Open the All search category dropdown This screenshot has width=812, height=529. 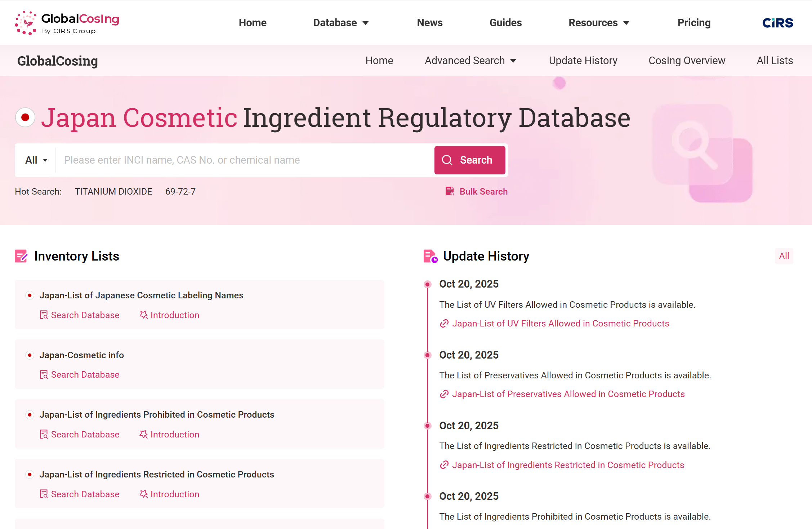pos(36,160)
